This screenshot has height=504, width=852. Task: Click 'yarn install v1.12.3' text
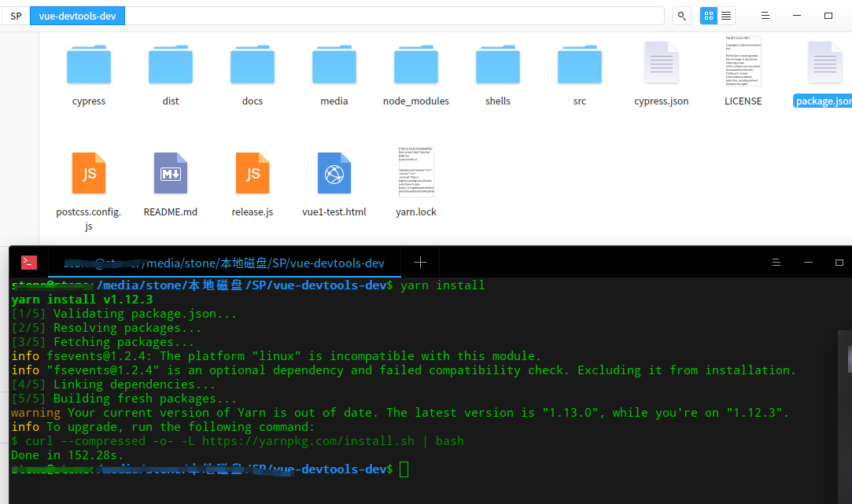pyautogui.click(x=82, y=300)
